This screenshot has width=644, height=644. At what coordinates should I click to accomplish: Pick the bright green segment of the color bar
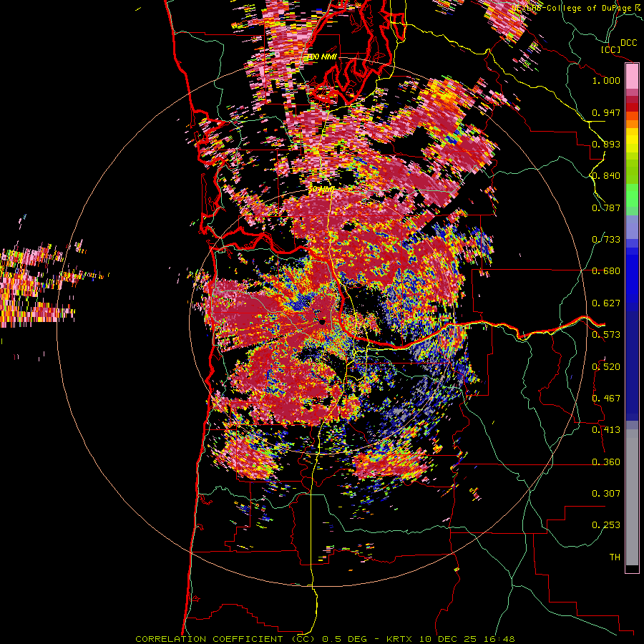(632, 195)
